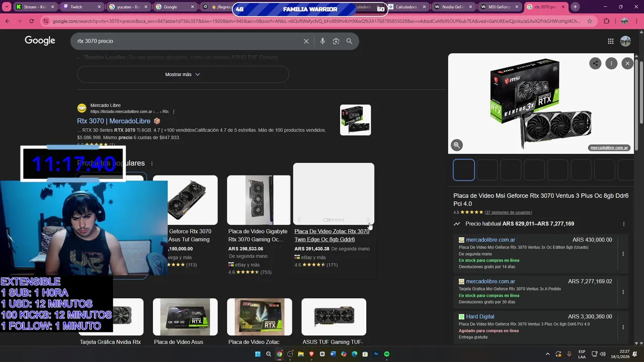
Task: Open a new browser tab
Action: 575,7
